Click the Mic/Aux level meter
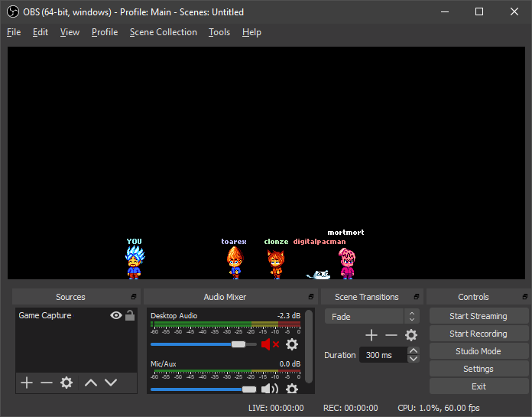This screenshot has height=417, width=532. click(225, 371)
